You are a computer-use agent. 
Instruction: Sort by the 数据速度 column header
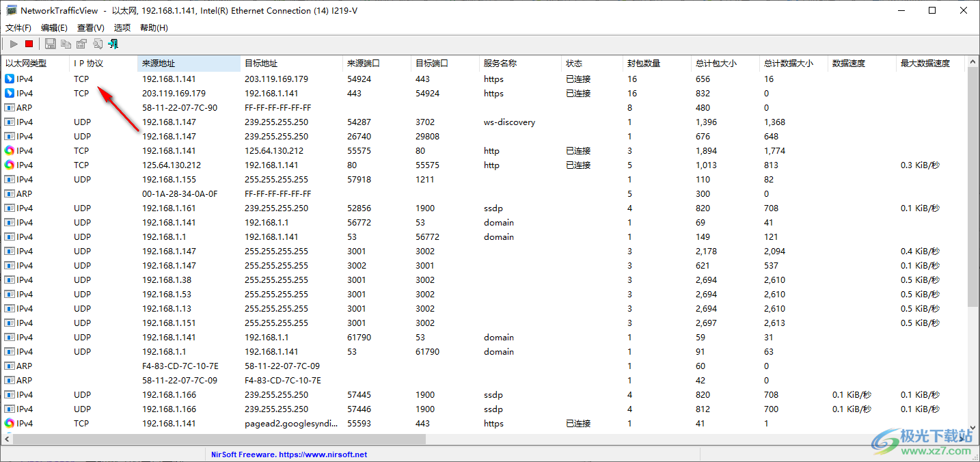click(x=862, y=64)
